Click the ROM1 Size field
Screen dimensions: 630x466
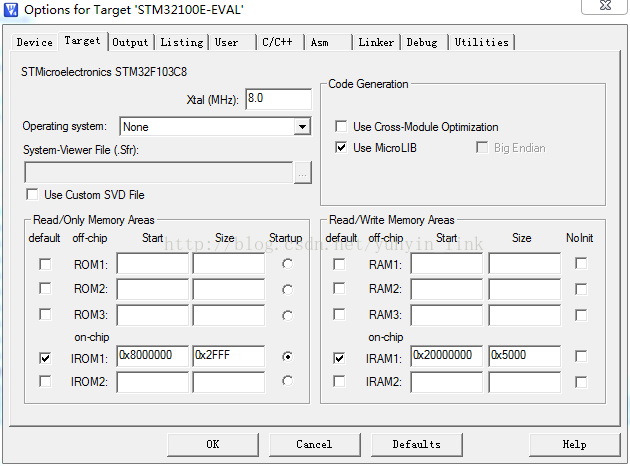pyautogui.click(x=229, y=264)
